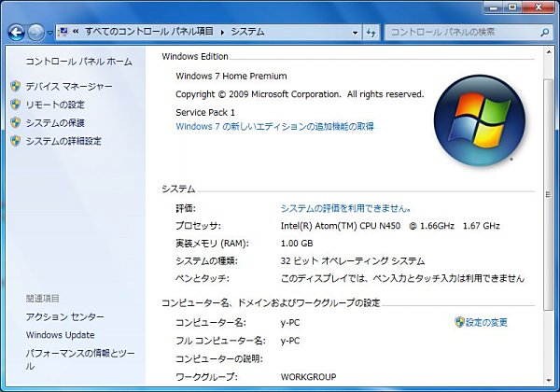Click the control panel icon in address bar
The width and height of the screenshot is (560, 392).
[63, 32]
